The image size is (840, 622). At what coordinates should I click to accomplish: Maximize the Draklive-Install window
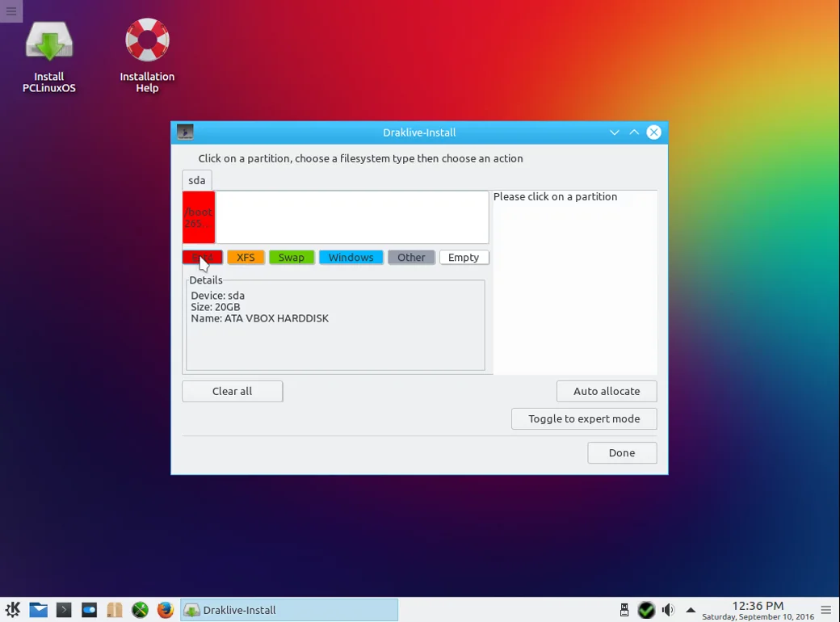click(x=634, y=132)
